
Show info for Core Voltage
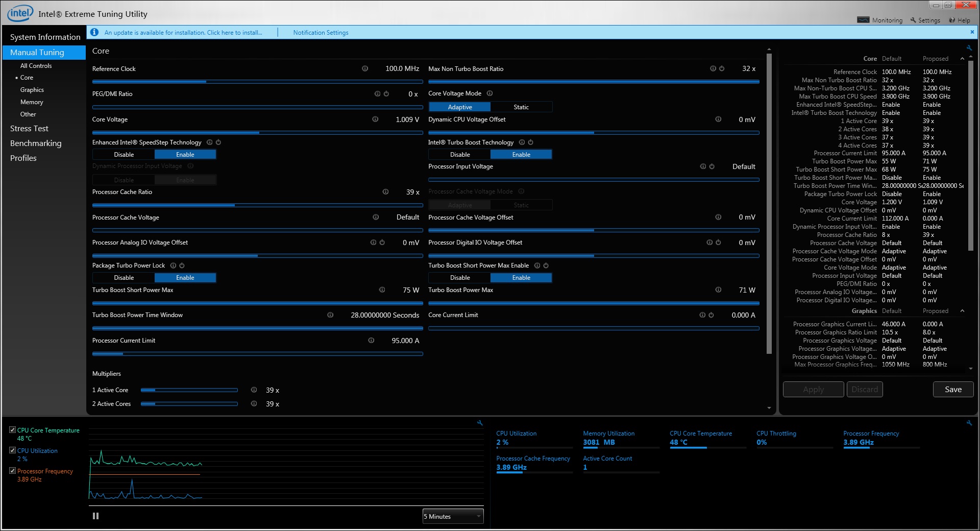pos(375,119)
